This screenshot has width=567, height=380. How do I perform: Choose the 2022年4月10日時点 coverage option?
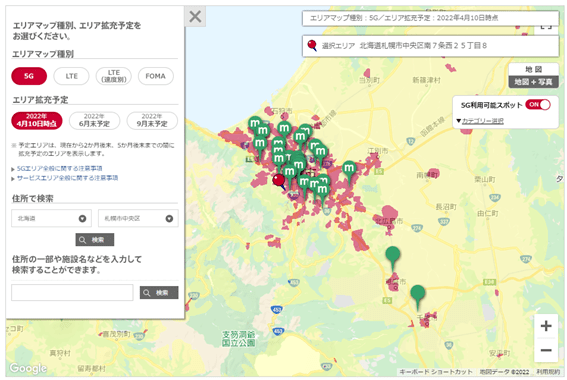pyautogui.click(x=37, y=120)
